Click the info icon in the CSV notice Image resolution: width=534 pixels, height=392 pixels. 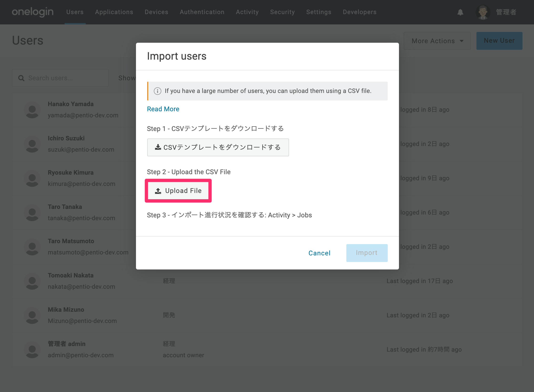pos(157,91)
